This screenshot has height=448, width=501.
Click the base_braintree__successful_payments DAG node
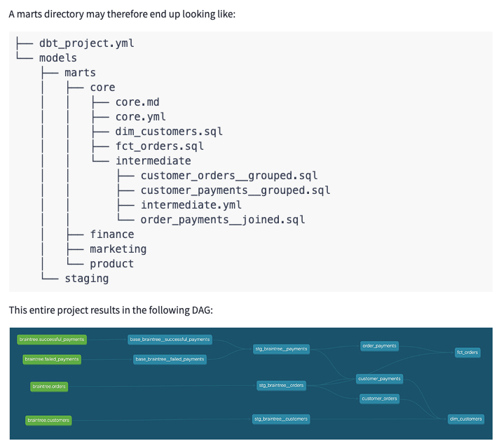(x=170, y=339)
